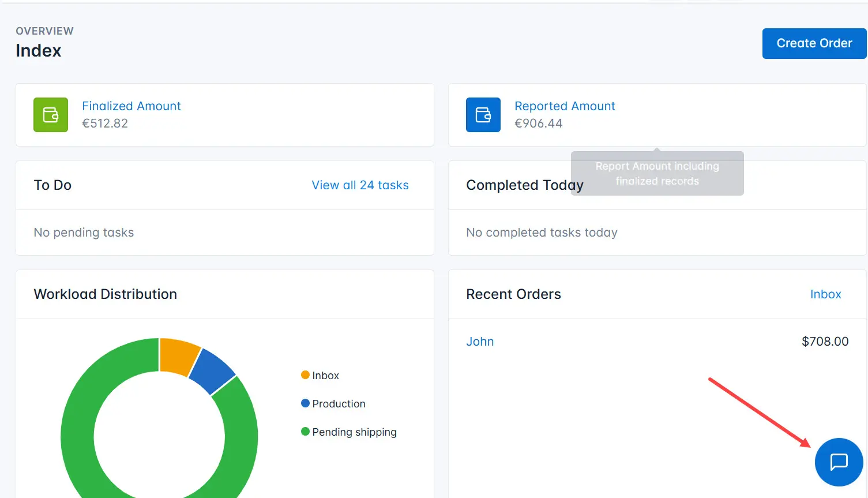
Task: Open John's recent order
Action: pyautogui.click(x=480, y=342)
